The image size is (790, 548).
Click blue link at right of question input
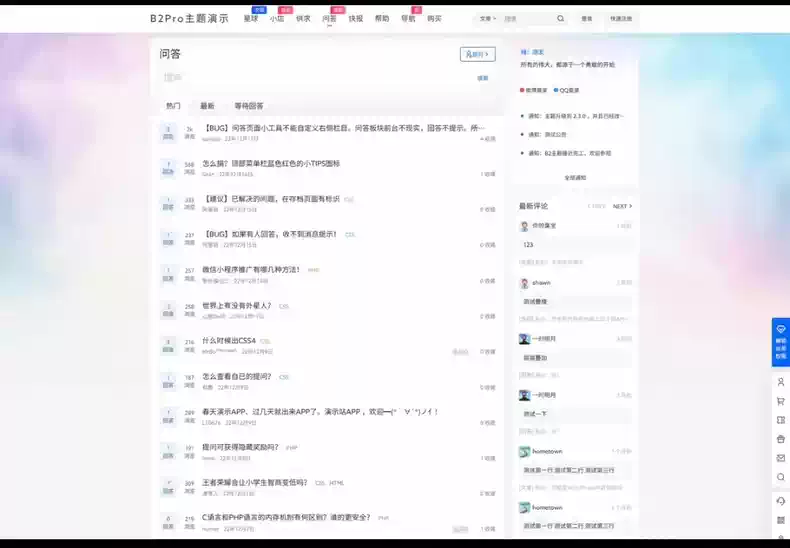(x=483, y=78)
